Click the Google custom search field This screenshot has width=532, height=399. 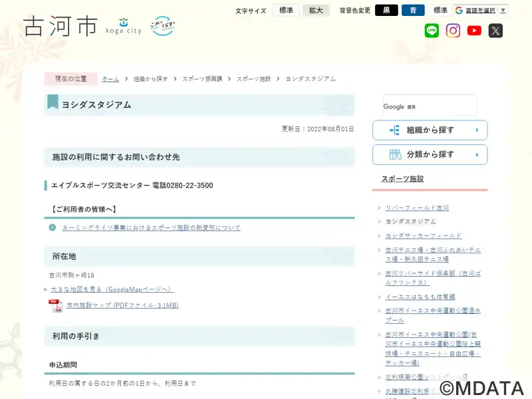click(x=429, y=106)
